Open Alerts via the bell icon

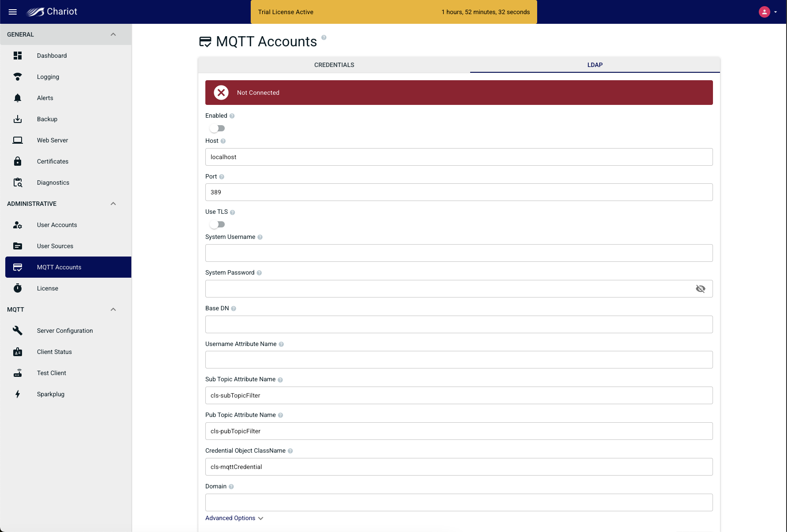click(18, 98)
